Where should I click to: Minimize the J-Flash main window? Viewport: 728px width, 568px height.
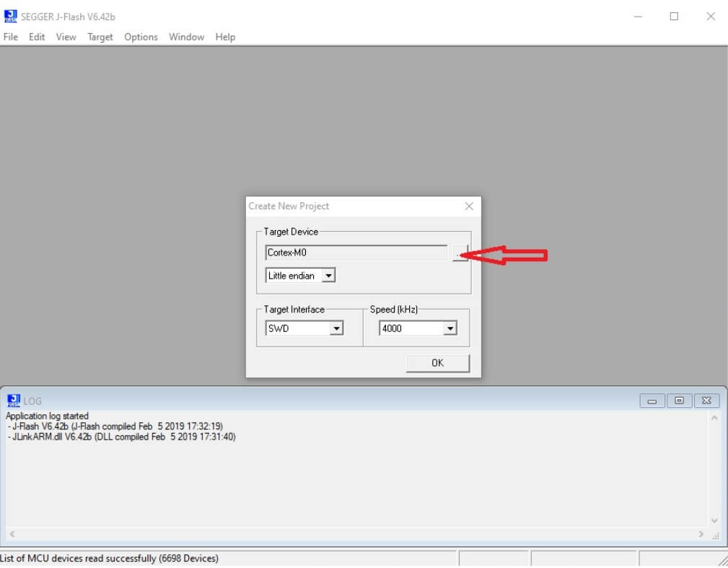[x=638, y=17]
